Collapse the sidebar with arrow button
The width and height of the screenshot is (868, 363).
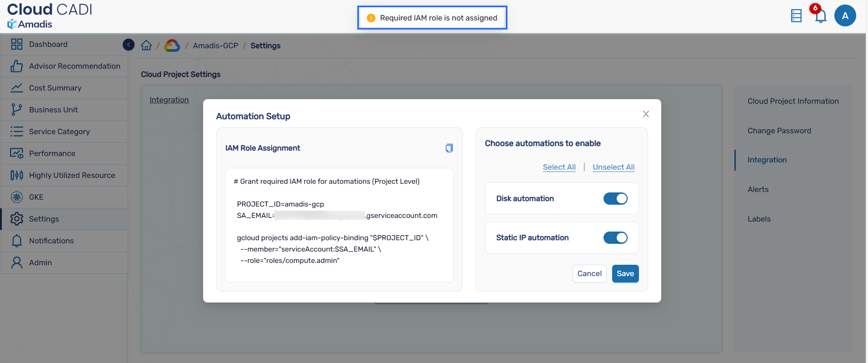[129, 44]
